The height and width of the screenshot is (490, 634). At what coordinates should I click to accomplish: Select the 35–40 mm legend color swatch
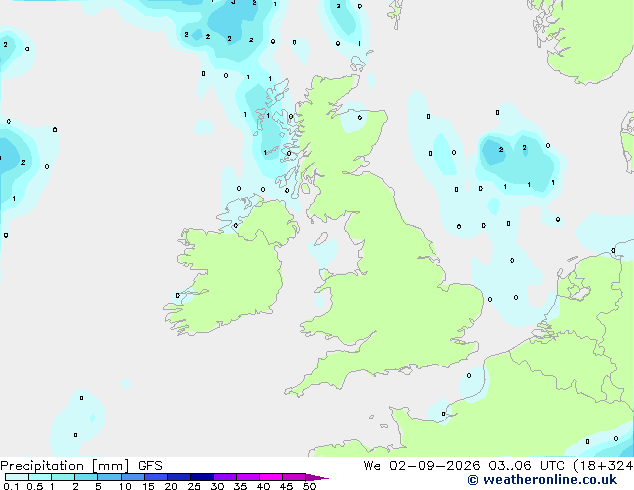coord(248,477)
